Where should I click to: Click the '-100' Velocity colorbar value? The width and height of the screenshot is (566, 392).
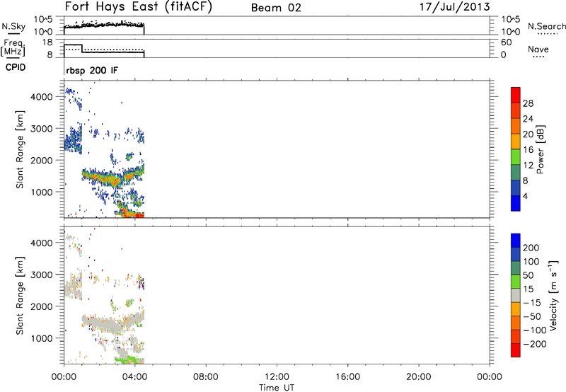tap(534, 330)
